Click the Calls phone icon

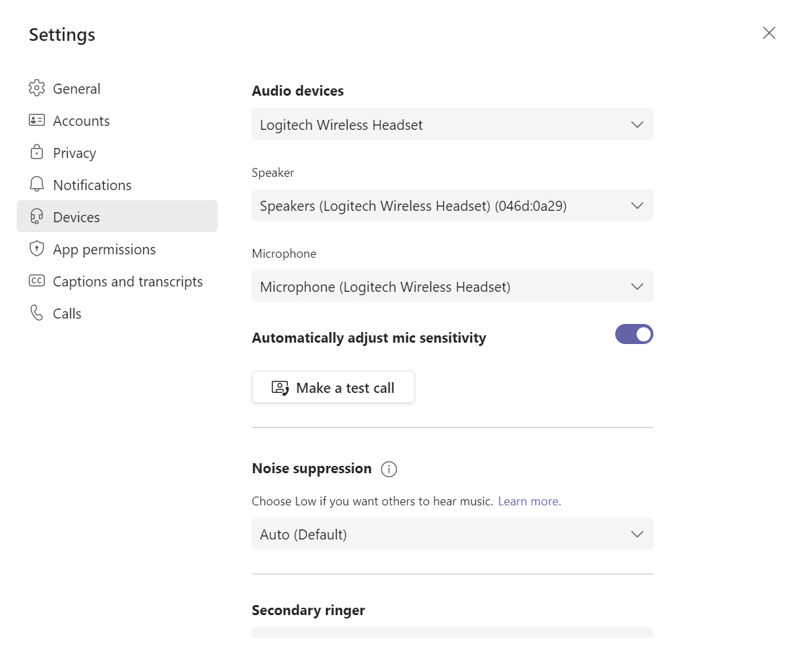pyautogui.click(x=37, y=313)
